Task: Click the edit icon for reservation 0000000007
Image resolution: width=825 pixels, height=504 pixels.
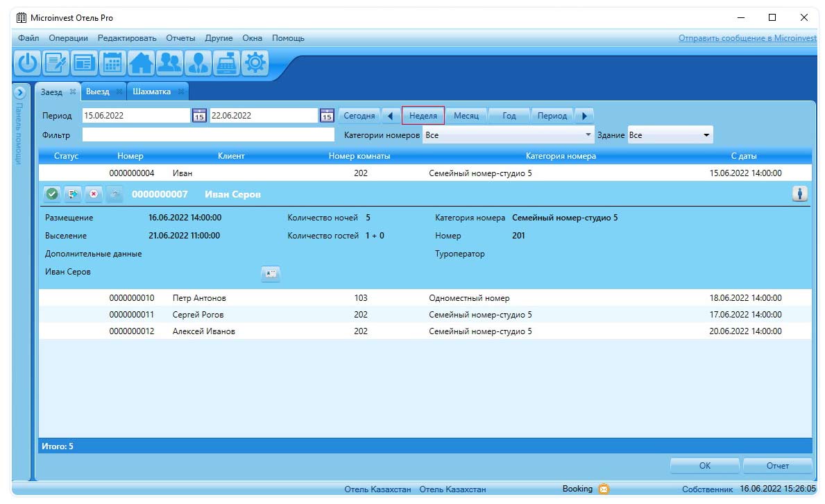Action: 73,195
